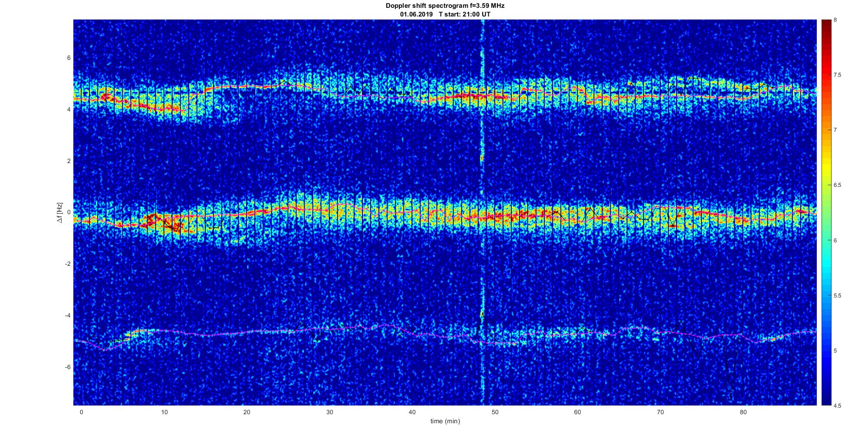Click x-axis tick label '80'
Image resolution: width=868 pixels, height=435 pixels.
(743, 412)
